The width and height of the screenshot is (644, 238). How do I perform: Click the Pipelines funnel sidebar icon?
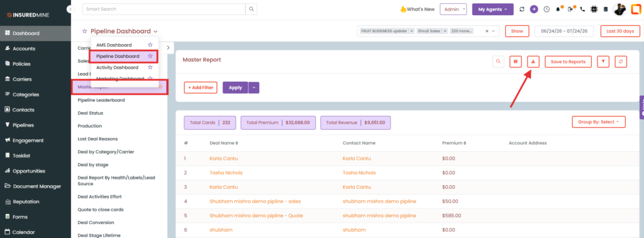8,125
